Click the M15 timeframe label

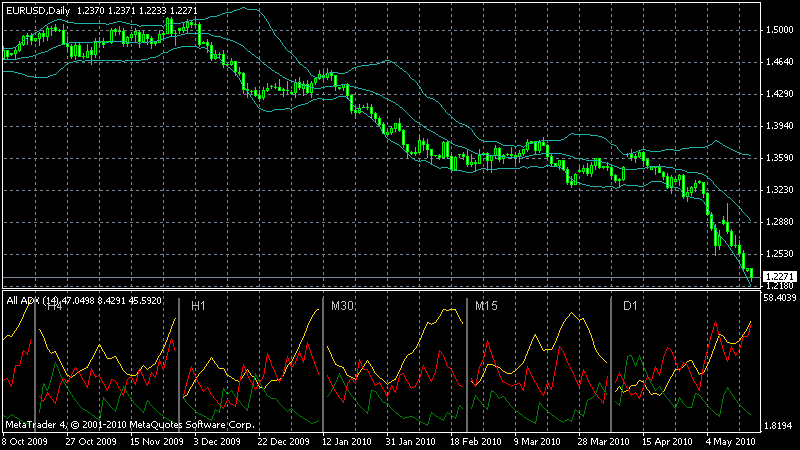pos(486,306)
